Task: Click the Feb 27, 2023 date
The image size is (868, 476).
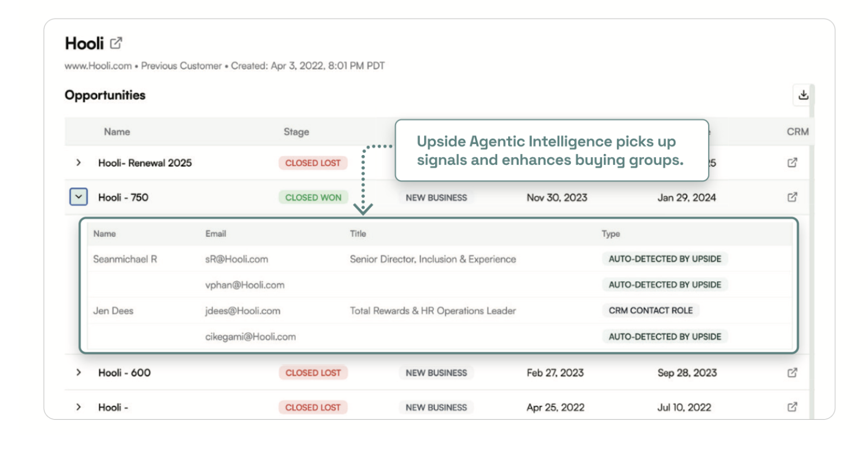Action: (x=555, y=373)
